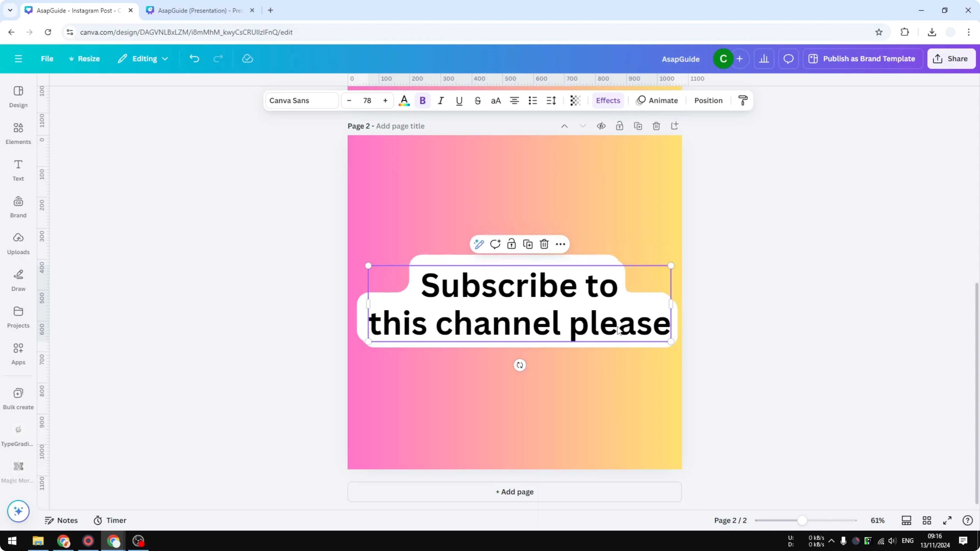Open the text color picker

pos(404,100)
